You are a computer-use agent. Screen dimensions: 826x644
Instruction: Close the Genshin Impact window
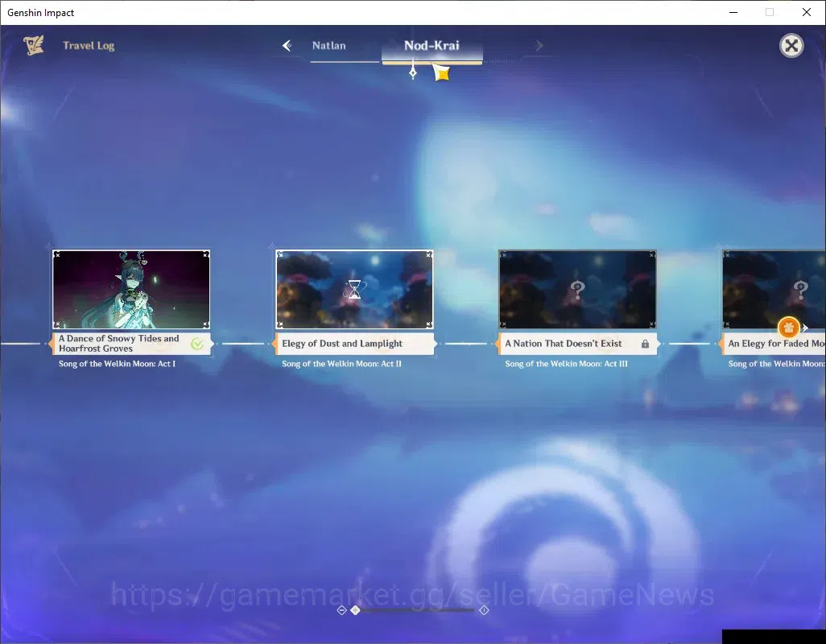[x=807, y=12]
